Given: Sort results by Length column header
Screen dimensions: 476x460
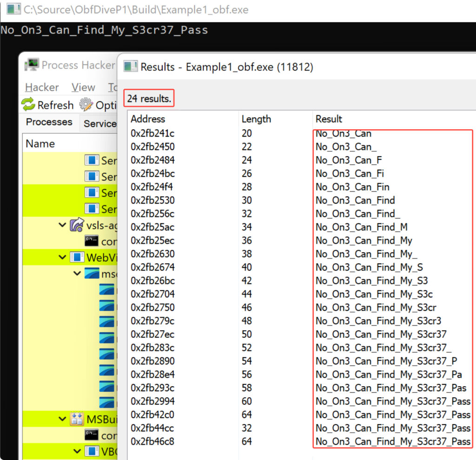Looking at the screenshot, I should tap(256, 119).
